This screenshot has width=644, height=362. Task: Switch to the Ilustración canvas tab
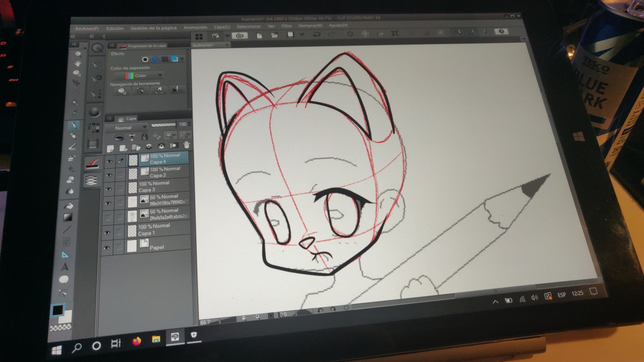(210, 45)
